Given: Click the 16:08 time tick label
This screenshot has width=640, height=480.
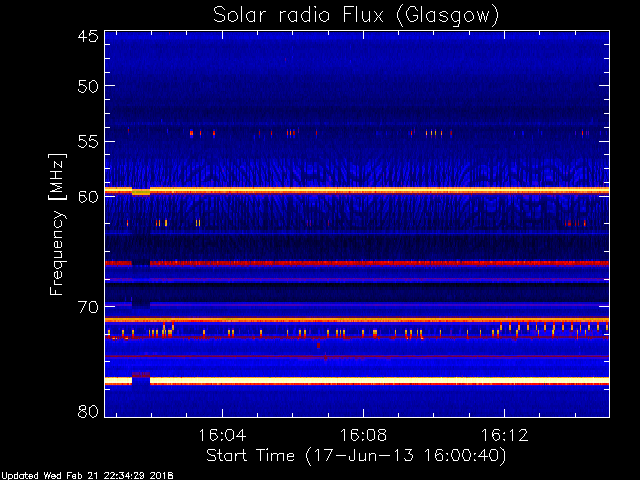Looking at the screenshot, I should tap(363, 435).
